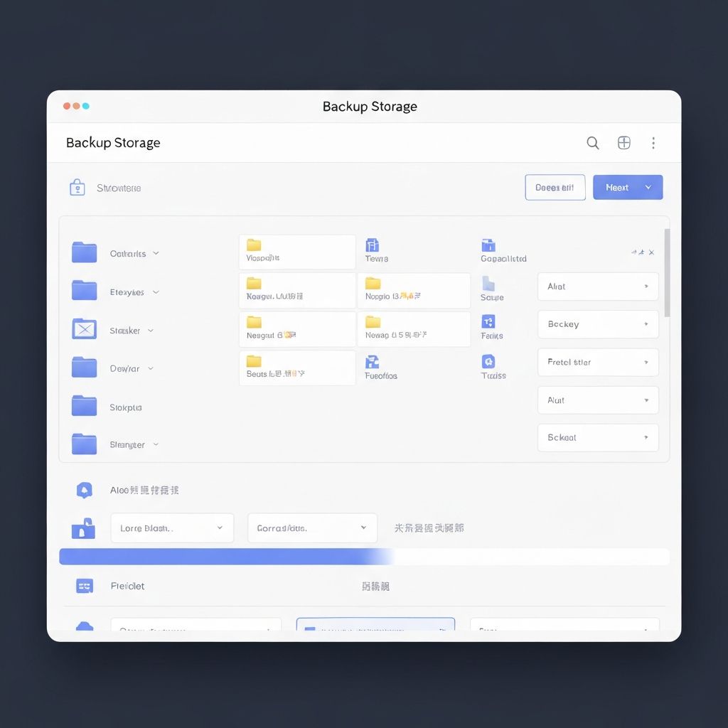Select the Tuciss icon

pos(488,360)
